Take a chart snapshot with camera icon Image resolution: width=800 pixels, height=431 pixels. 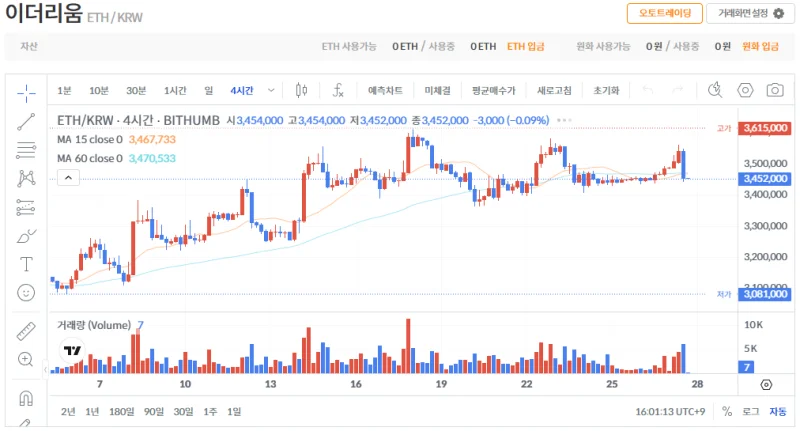[x=775, y=90]
